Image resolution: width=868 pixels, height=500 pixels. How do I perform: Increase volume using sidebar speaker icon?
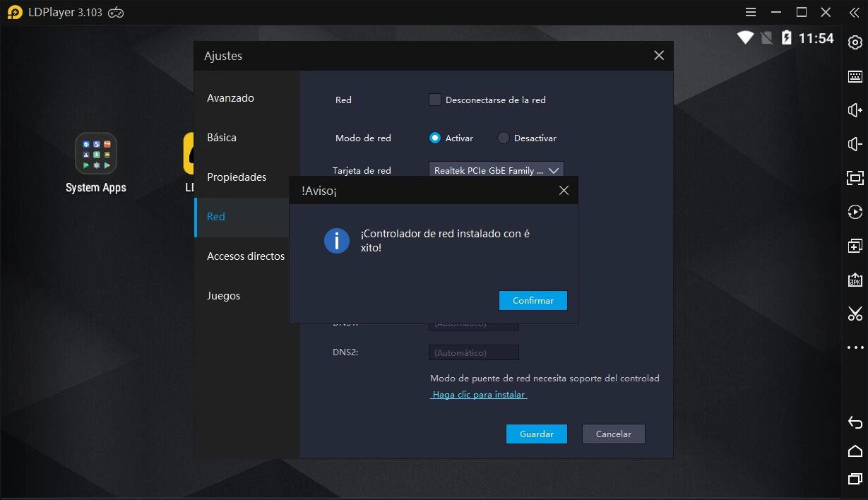(x=855, y=110)
